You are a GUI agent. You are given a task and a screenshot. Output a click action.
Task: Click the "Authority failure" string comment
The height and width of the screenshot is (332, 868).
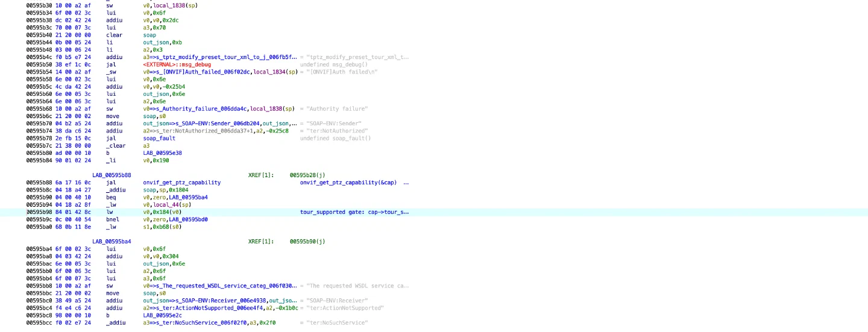[x=337, y=108]
